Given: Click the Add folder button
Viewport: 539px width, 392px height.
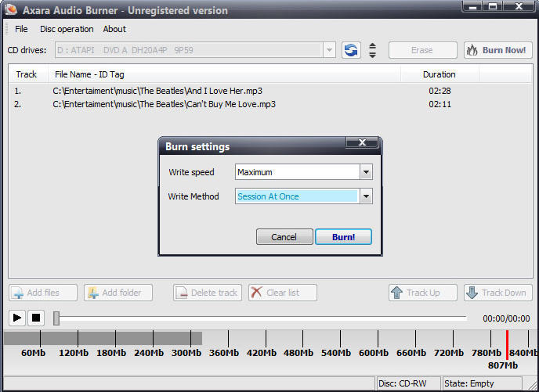Looking at the screenshot, I should point(118,293).
